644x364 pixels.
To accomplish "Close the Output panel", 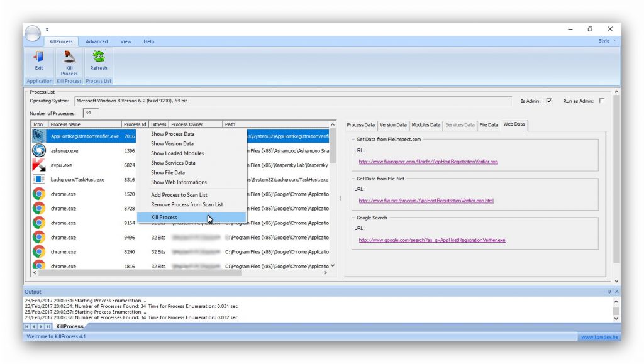I will coord(616,291).
